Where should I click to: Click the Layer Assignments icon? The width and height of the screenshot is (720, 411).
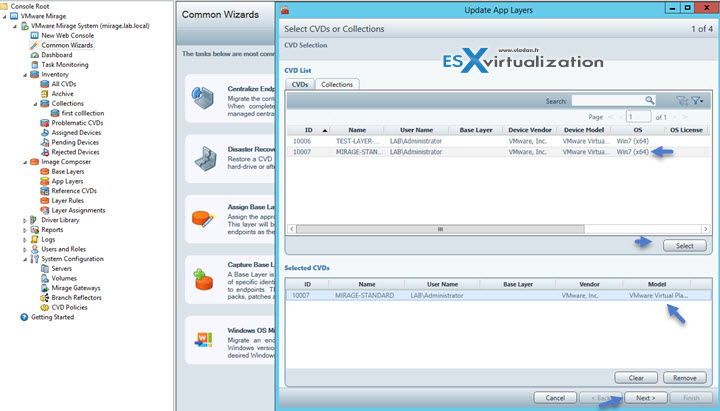(45, 210)
